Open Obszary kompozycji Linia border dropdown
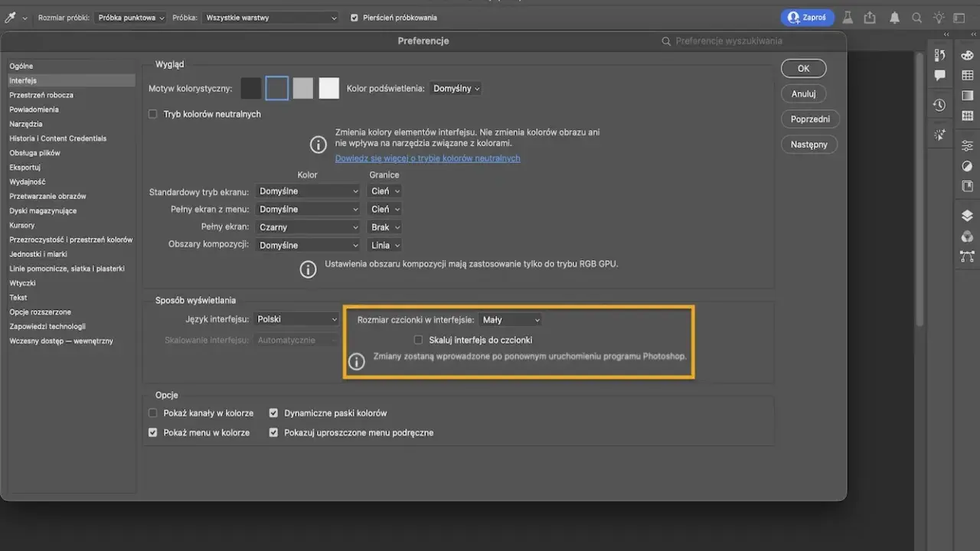The image size is (980, 551). [x=384, y=245]
